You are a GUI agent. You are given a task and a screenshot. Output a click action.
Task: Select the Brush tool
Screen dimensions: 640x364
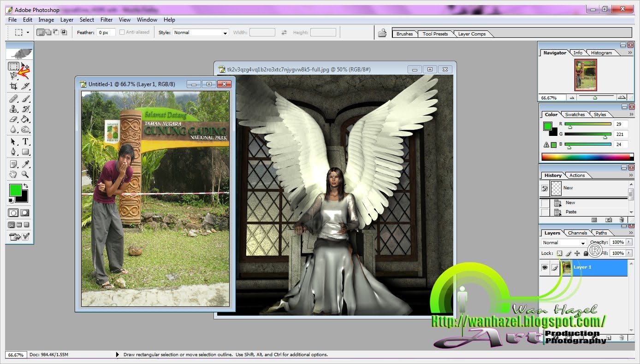[25, 98]
